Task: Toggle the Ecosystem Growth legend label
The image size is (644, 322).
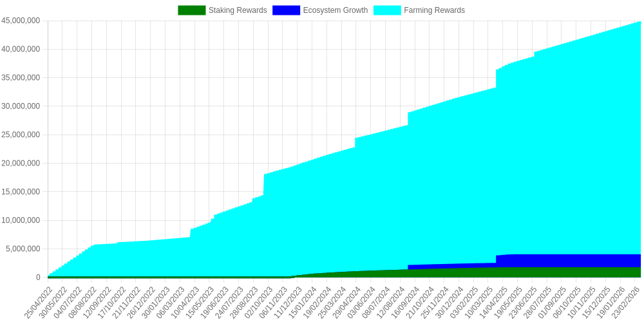Action: pyautogui.click(x=336, y=10)
